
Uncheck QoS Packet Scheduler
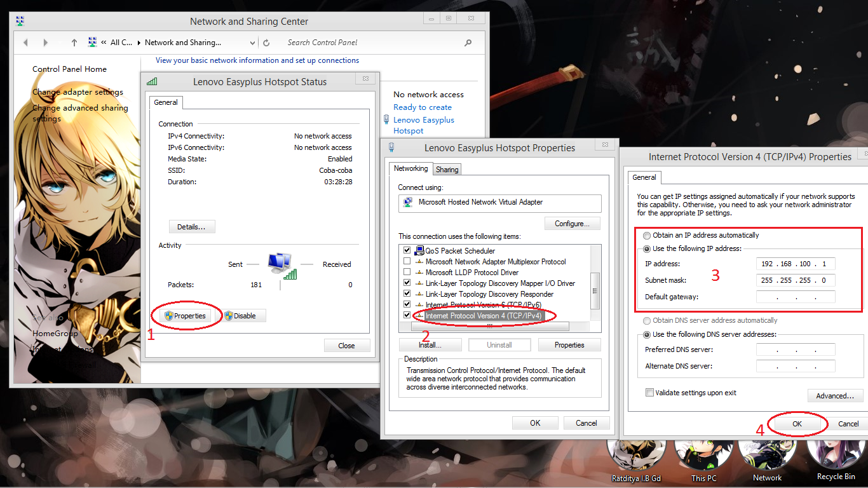click(407, 250)
